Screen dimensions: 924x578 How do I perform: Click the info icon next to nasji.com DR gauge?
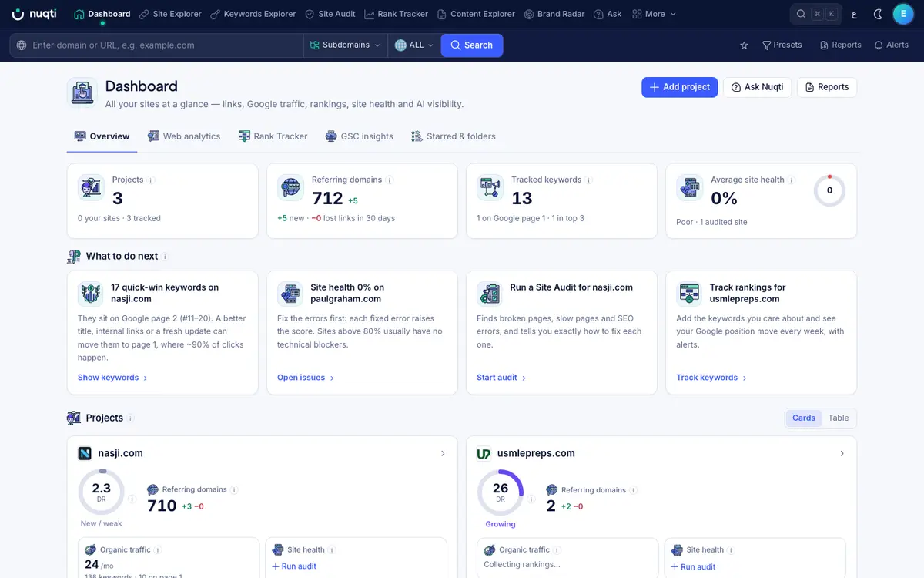132,499
